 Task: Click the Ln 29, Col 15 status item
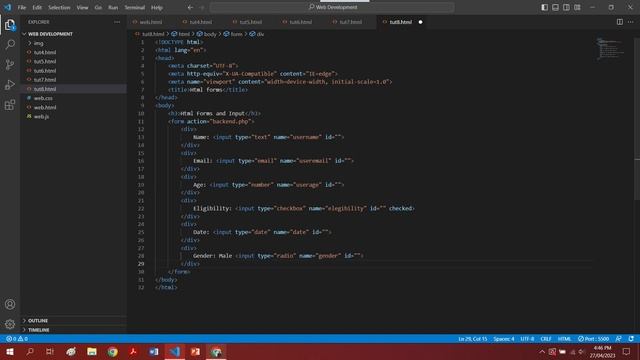[x=472, y=339]
